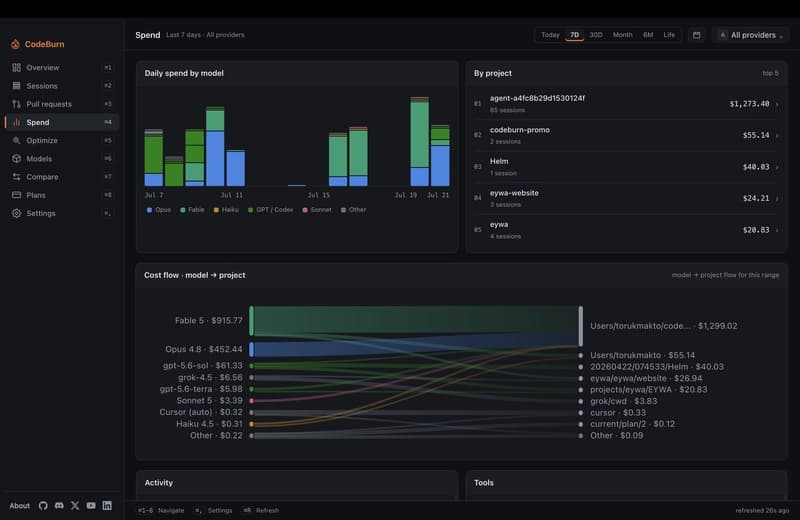Open the Helm project
The width and height of the screenshot is (800, 520).
pyautogui.click(x=627, y=167)
